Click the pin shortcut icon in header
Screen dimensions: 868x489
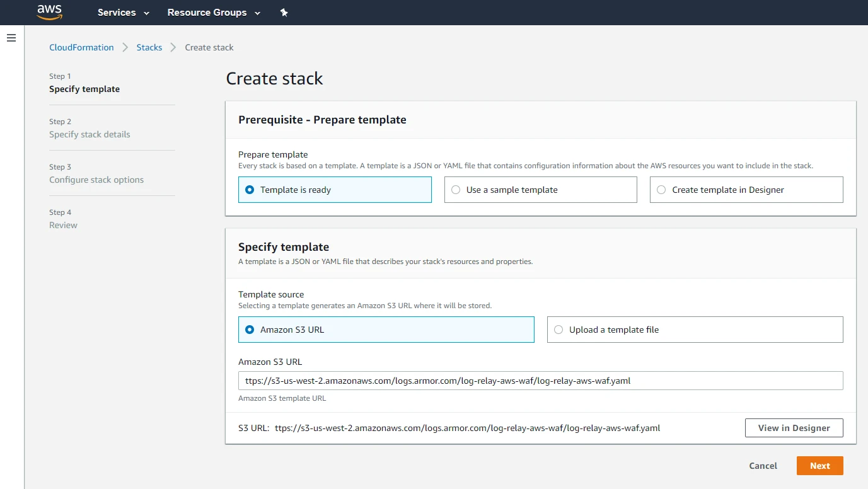[284, 13]
